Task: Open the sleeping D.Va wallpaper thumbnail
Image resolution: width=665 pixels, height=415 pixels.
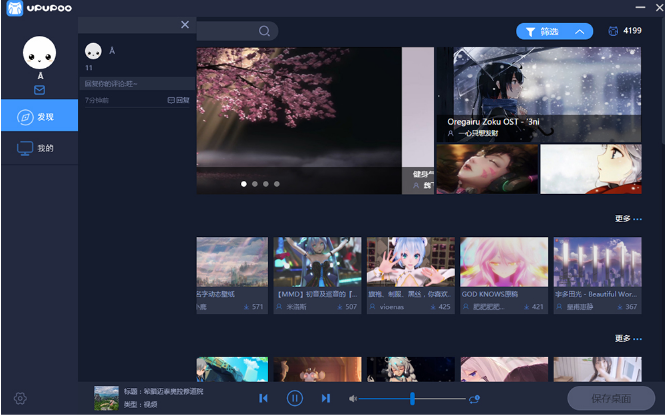Action: coord(487,169)
